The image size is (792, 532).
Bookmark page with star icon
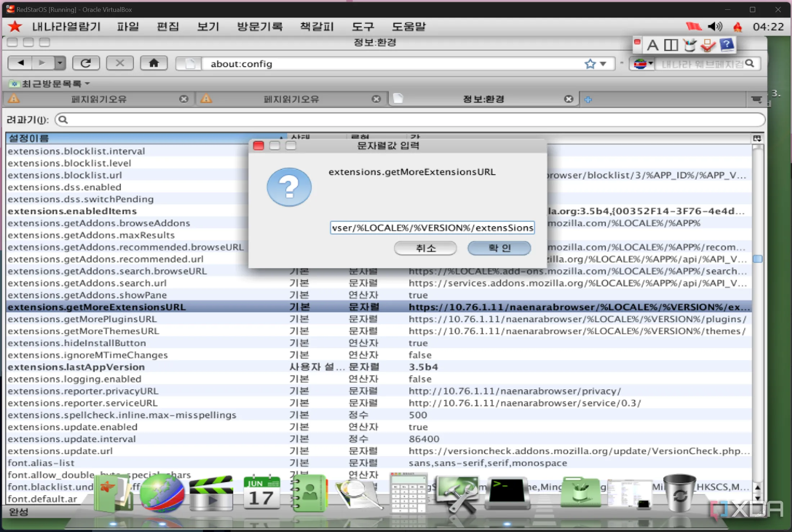590,64
